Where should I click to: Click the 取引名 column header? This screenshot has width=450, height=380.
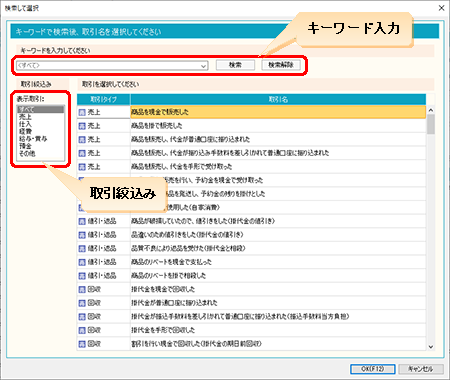[278, 99]
